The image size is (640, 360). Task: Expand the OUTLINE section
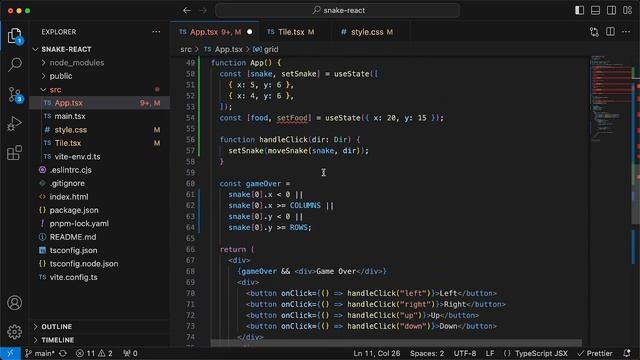click(x=100, y=327)
